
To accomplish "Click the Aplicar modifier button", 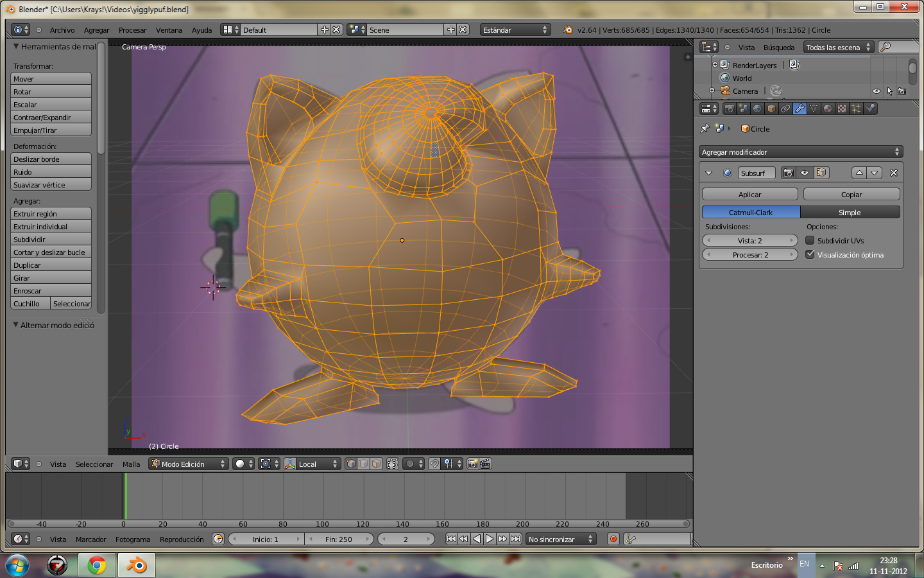I will click(x=749, y=194).
